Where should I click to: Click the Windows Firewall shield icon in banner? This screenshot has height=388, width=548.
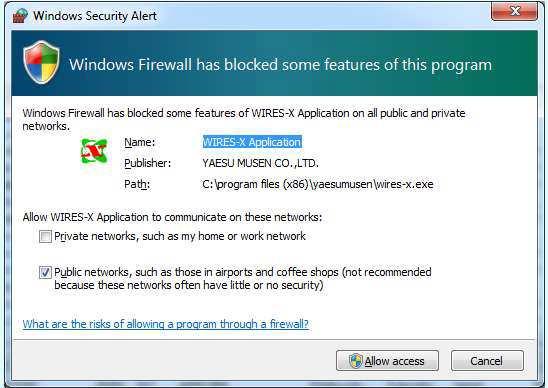click(x=41, y=62)
